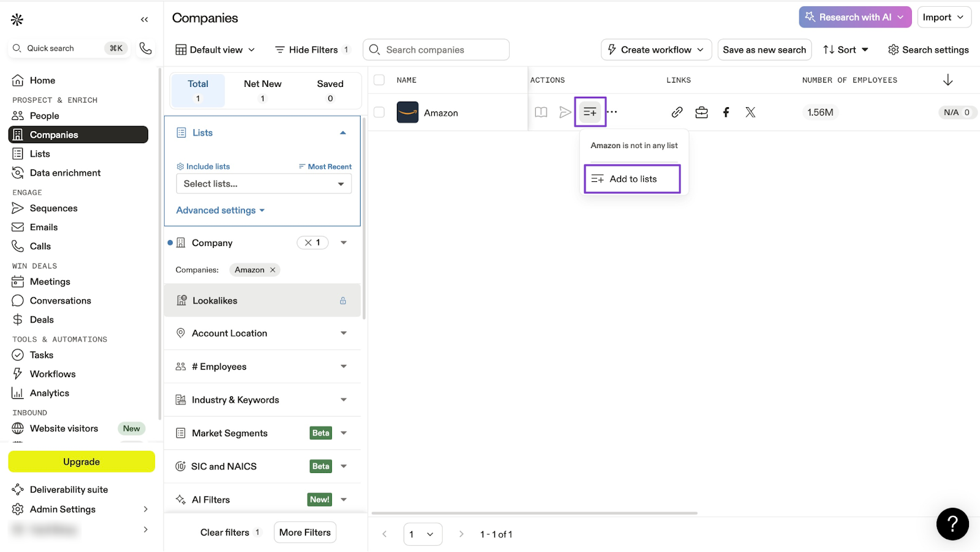Click the Search companies field
This screenshot has height=552, width=980.
[x=436, y=50]
